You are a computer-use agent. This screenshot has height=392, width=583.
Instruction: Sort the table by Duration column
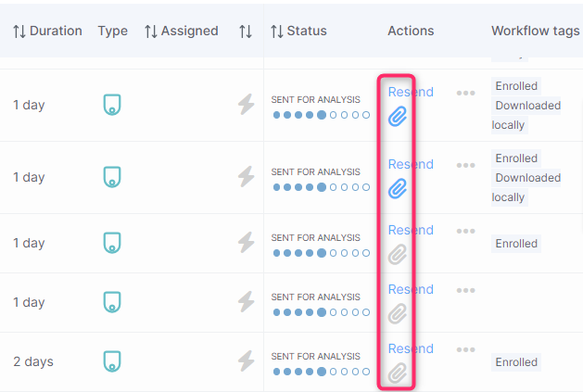tap(47, 31)
